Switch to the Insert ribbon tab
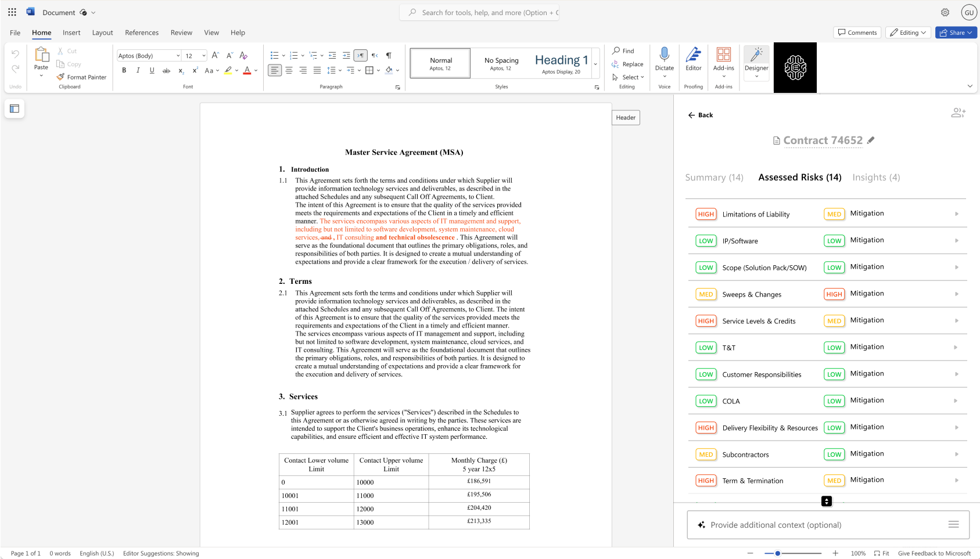 pos(71,33)
